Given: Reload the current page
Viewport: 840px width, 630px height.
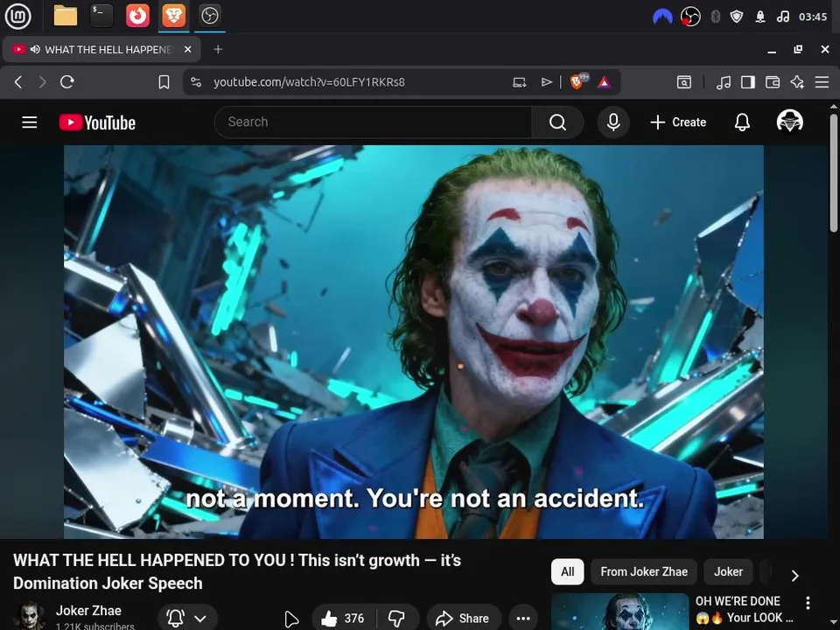Looking at the screenshot, I should tap(67, 82).
